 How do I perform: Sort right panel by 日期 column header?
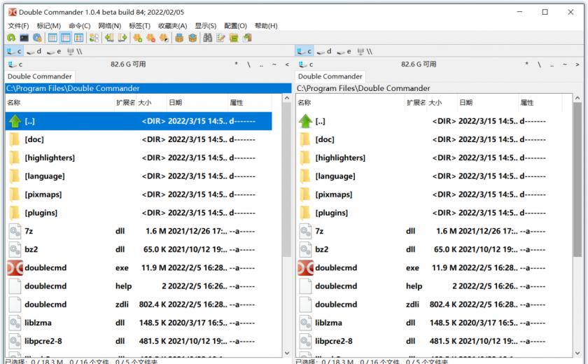(x=487, y=103)
